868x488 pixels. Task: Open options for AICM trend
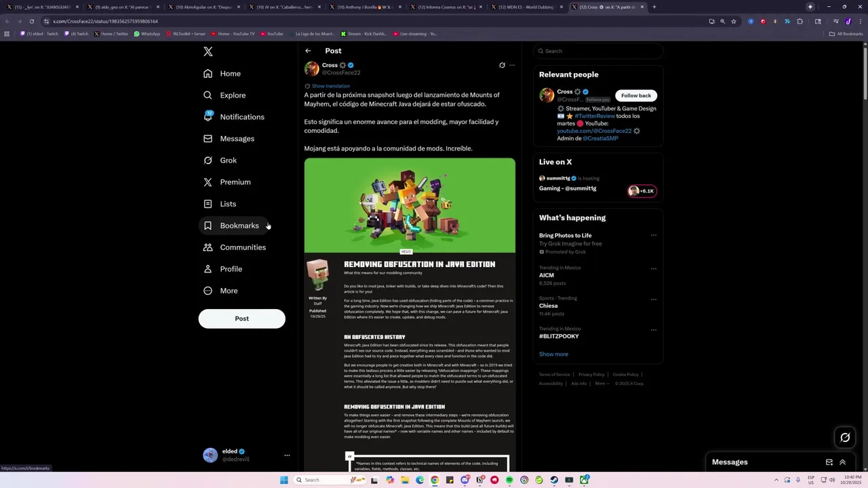click(654, 268)
